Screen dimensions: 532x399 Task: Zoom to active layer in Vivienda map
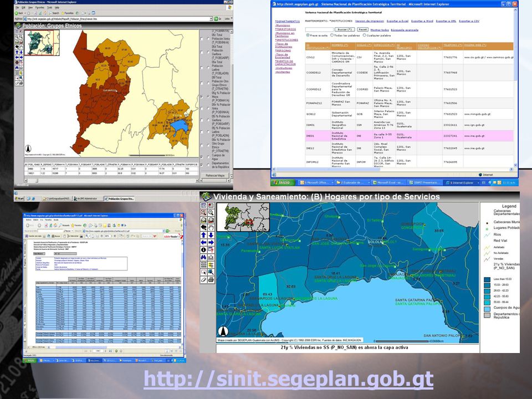point(211,220)
